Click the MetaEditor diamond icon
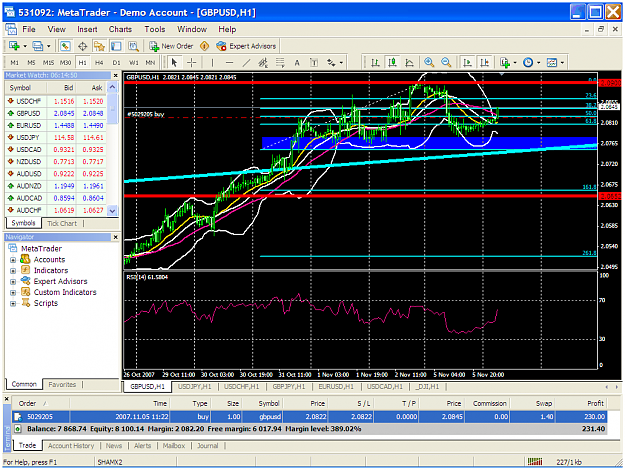Image resolution: width=625 pixels, height=470 pixels. [x=204, y=46]
